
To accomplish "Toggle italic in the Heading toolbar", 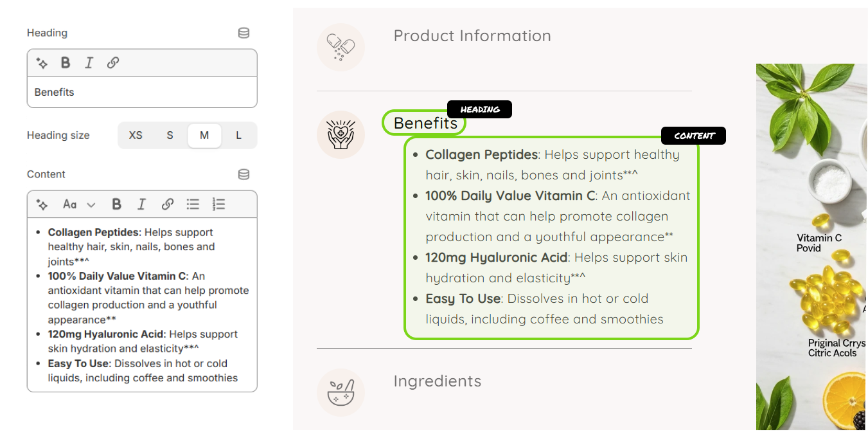I will [x=89, y=63].
